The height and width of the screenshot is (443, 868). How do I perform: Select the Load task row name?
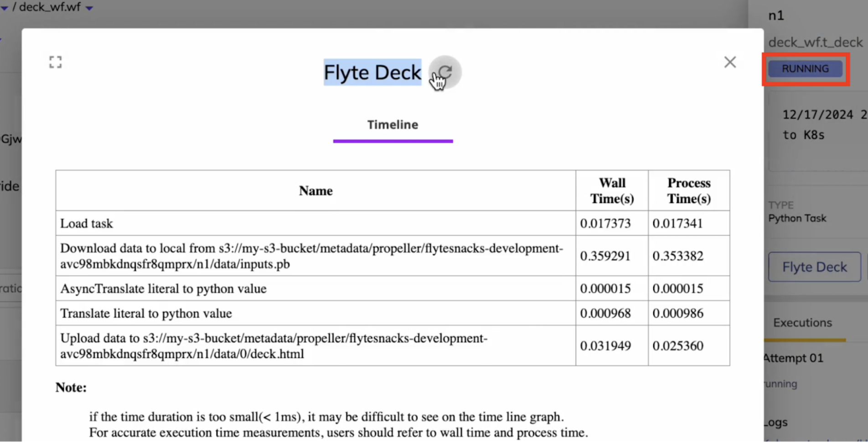(87, 223)
